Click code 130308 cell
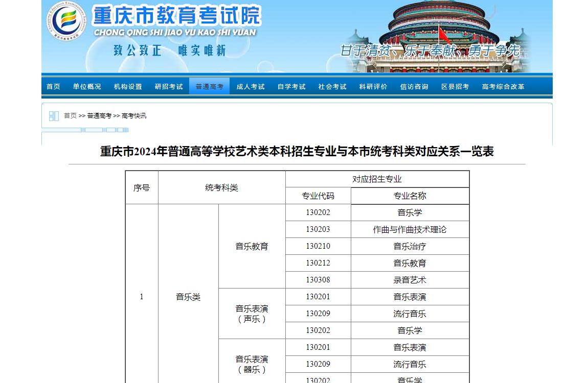The height and width of the screenshot is (383, 588). 318,280
